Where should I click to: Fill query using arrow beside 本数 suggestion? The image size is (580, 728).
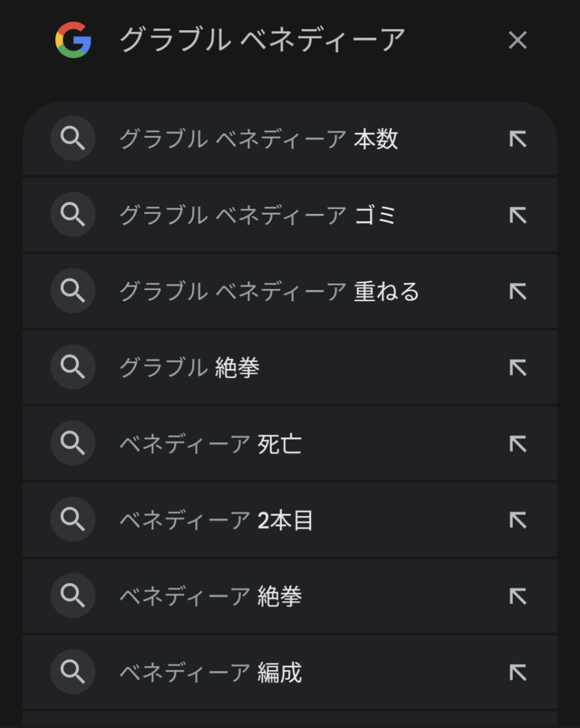518,139
